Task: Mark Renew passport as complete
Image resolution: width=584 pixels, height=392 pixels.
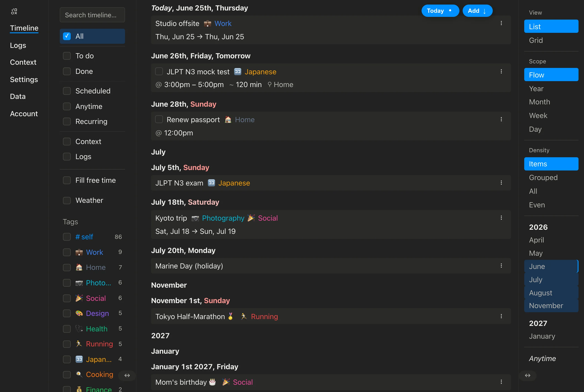Action: (x=159, y=119)
